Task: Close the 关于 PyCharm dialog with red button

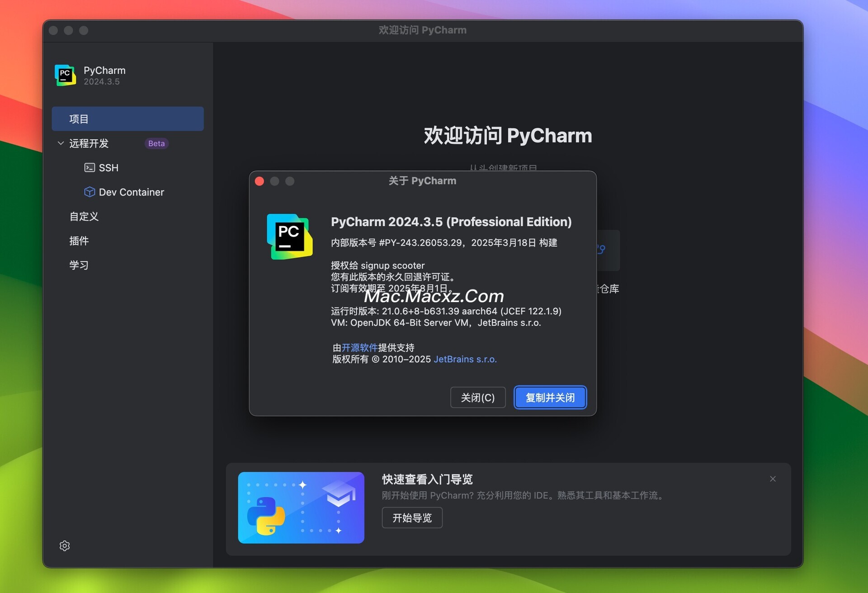Action: coord(259,181)
